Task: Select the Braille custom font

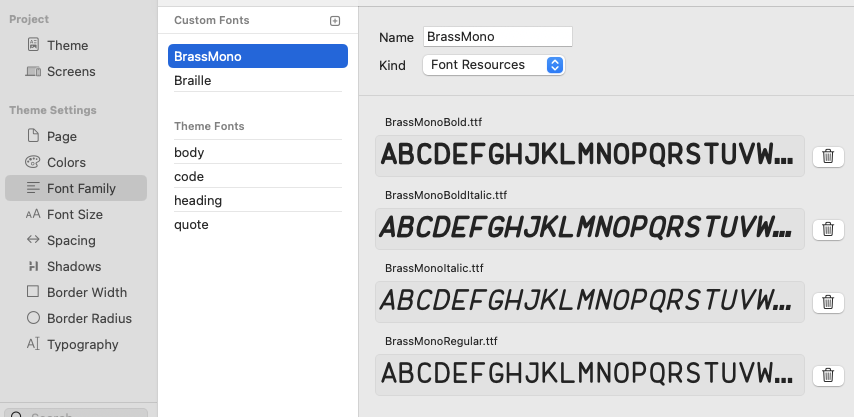Action: point(193,80)
